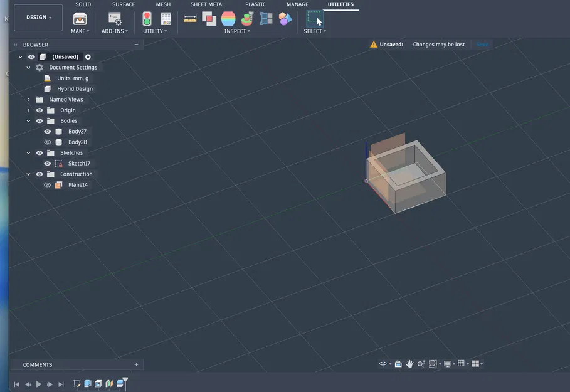Select the Pan tool in navigation bar
This screenshot has height=392, width=570.
[409, 363]
